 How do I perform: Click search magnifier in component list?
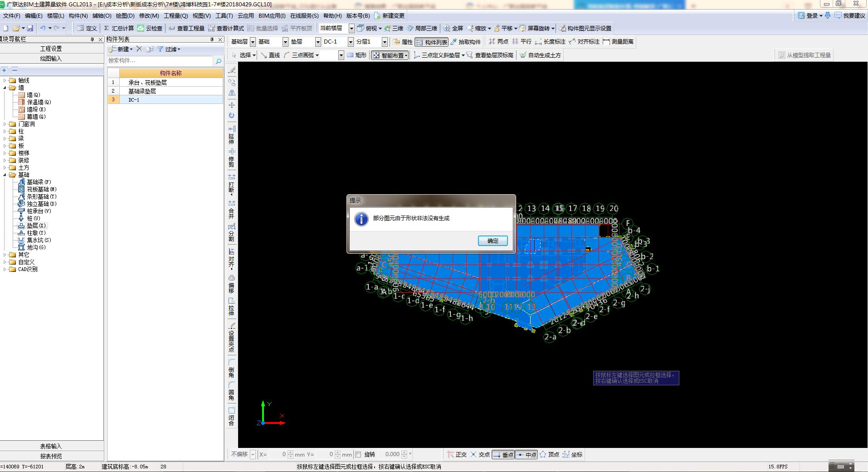pyautogui.click(x=219, y=61)
